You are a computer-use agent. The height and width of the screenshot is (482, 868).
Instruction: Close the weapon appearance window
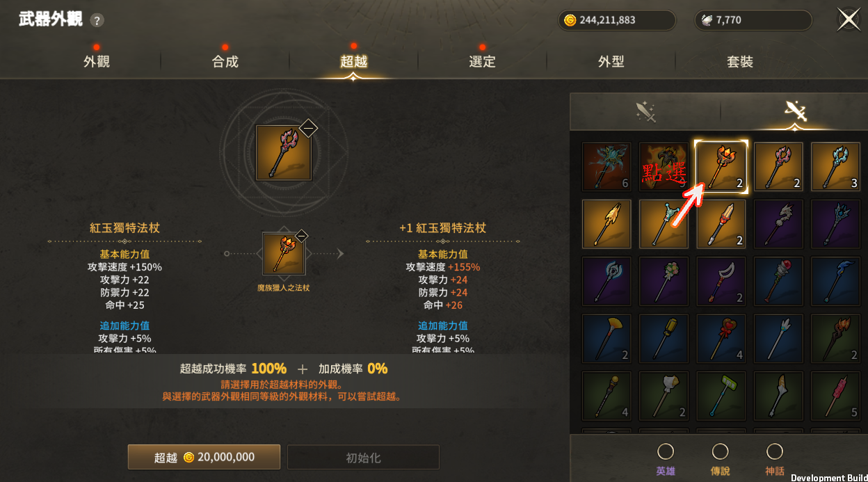[849, 19]
